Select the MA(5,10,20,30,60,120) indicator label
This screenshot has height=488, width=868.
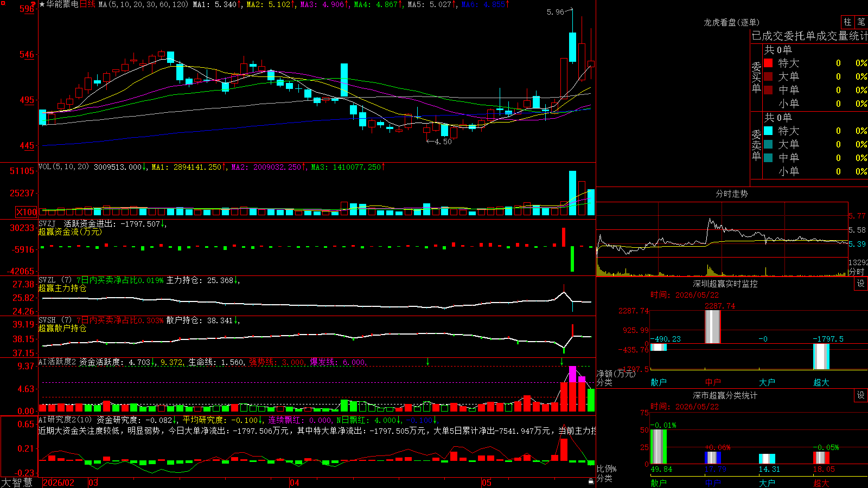coord(143,4)
